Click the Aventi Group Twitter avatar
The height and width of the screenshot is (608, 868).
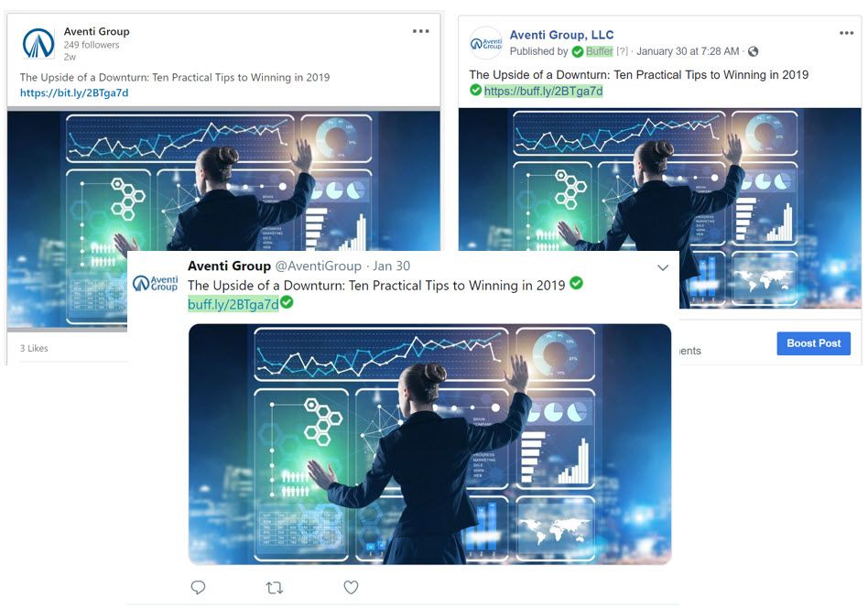(156, 283)
